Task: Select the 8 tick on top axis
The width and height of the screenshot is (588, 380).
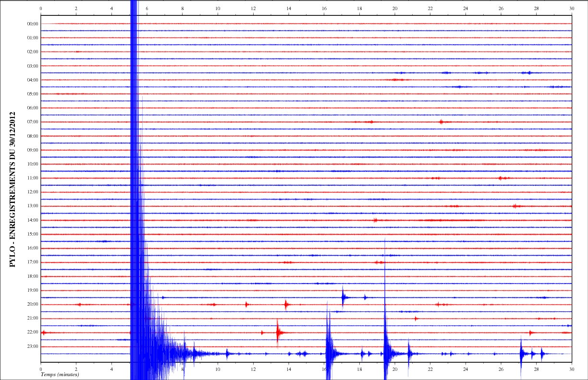Action: point(183,8)
